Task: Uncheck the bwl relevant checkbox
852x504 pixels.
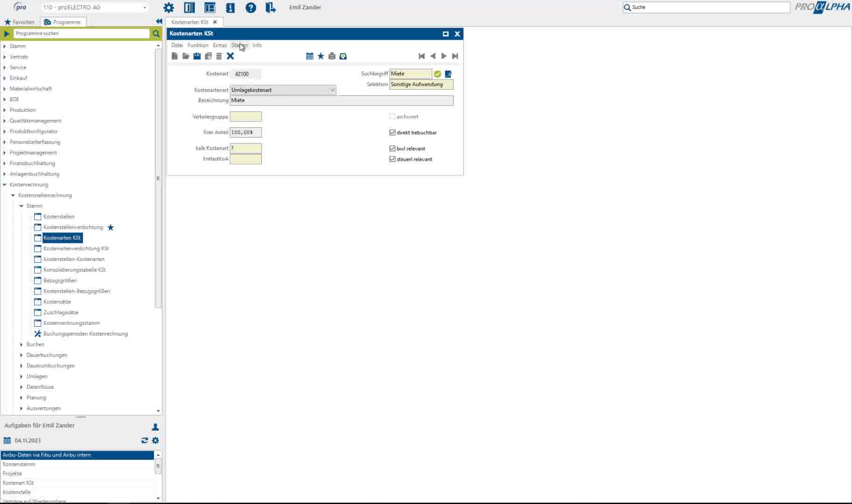Action: [392, 148]
